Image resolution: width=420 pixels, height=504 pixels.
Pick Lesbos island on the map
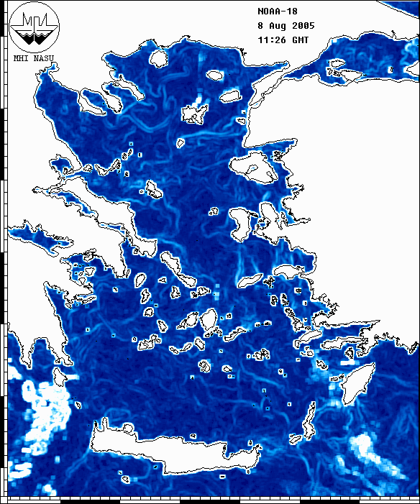point(254,168)
